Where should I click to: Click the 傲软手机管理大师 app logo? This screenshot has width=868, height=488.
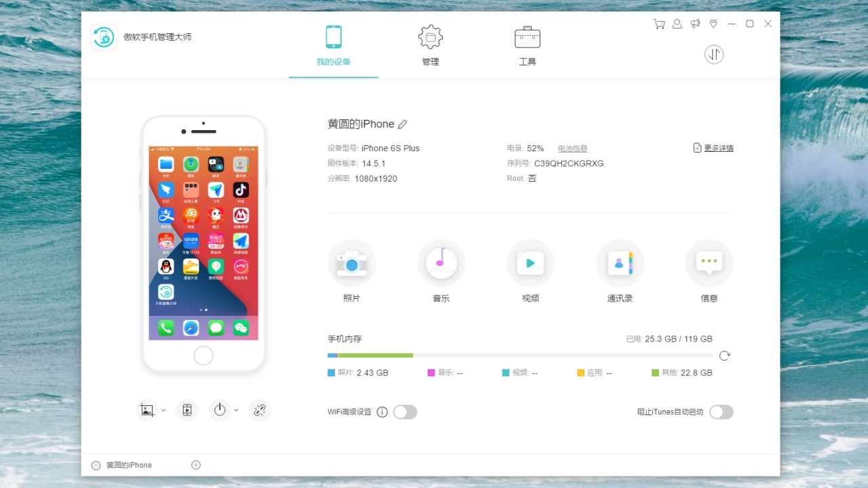[x=104, y=37]
